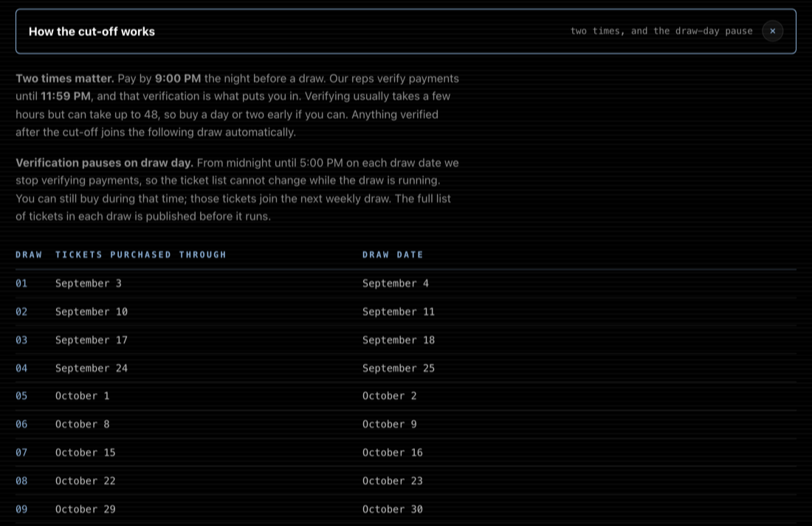Click the 'October 29' purchase cut-off cell
The width and height of the screenshot is (812, 526).
[86, 510]
